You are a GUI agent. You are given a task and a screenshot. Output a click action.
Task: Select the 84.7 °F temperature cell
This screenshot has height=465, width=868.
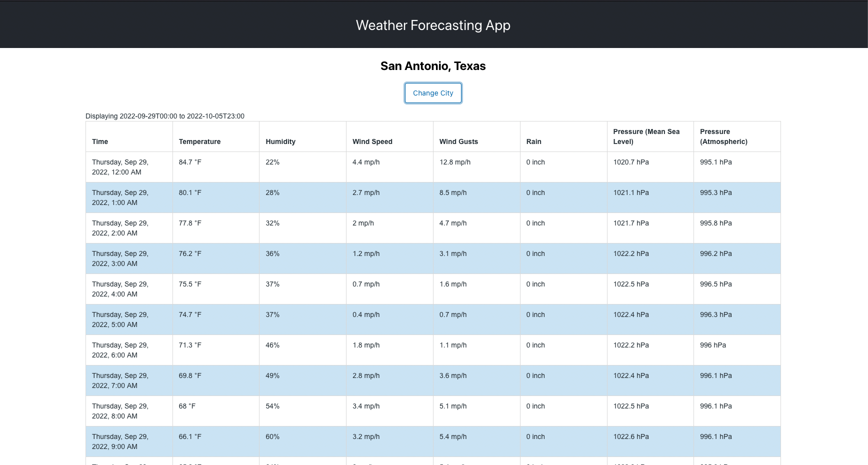[190, 162]
